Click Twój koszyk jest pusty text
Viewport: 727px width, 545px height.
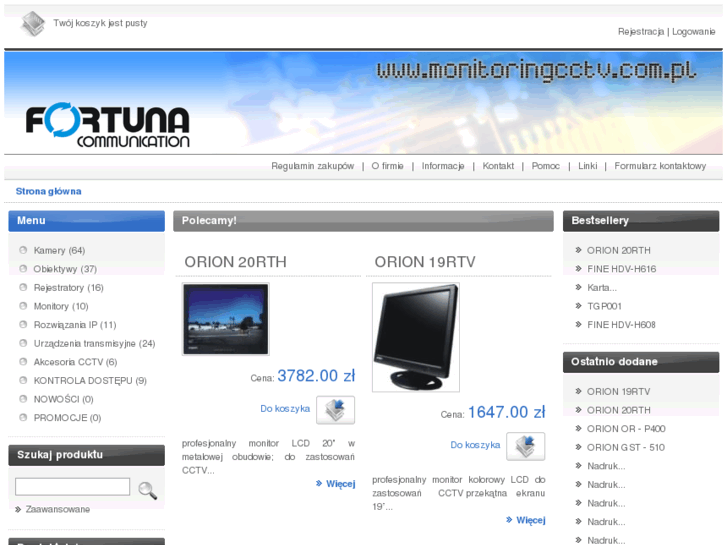100,23
